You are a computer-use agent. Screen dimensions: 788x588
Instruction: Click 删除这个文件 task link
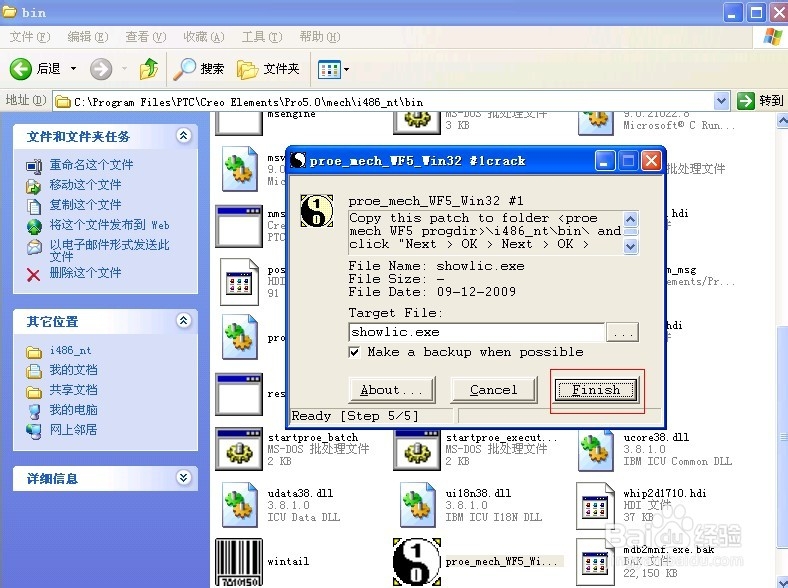tap(85, 273)
